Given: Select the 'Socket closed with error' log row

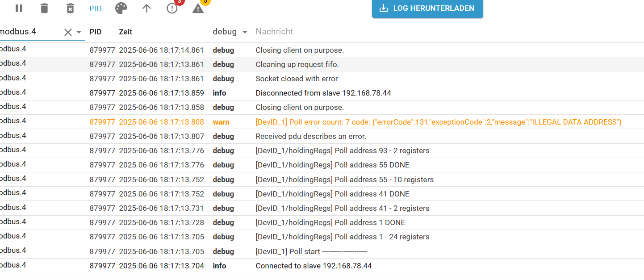Looking at the screenshot, I should [x=297, y=79].
